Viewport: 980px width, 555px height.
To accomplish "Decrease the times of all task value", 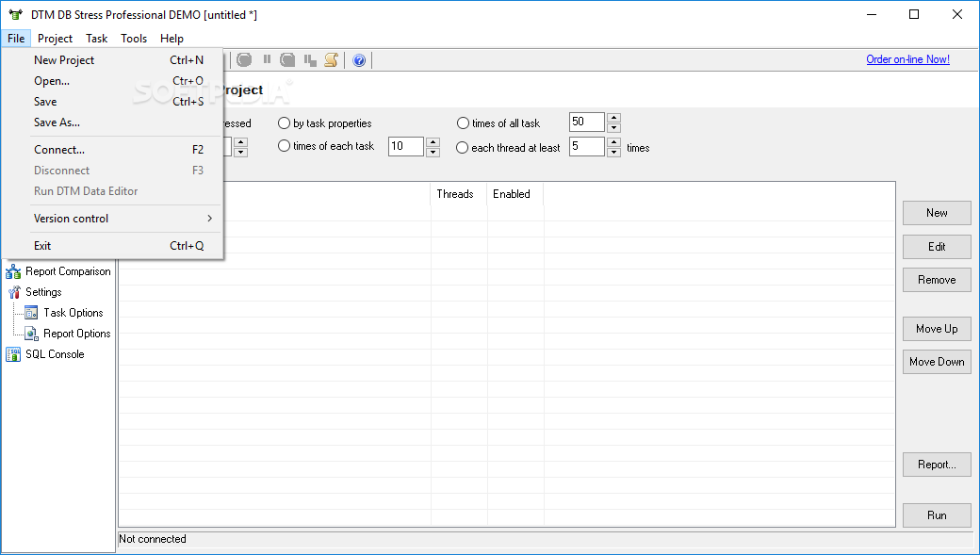I will coord(613,127).
